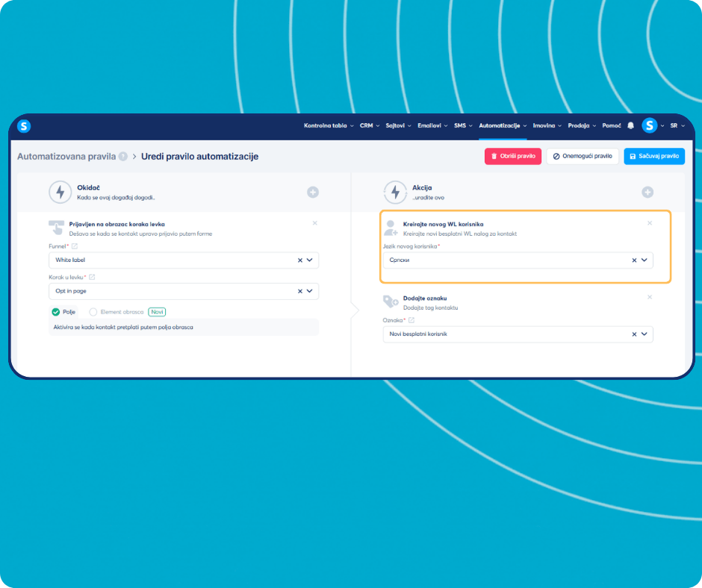Screen dimensions: 702x588
Task: Select the Polje option
Action: (63, 312)
